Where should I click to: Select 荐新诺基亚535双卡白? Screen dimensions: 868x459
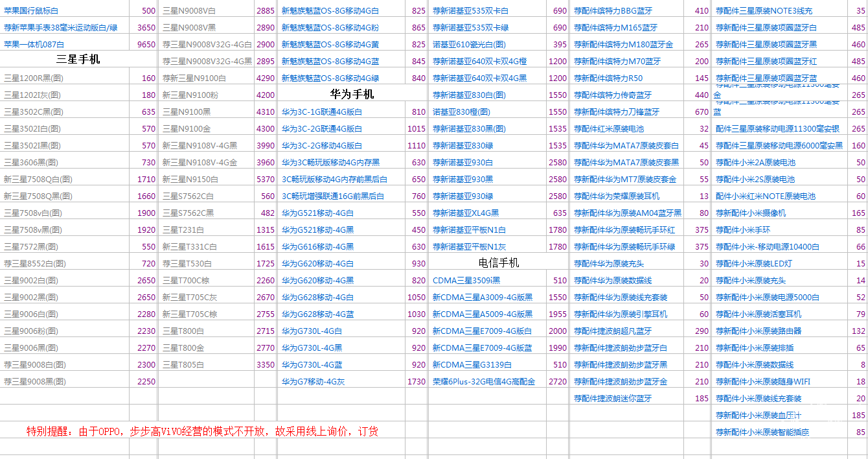click(x=470, y=10)
